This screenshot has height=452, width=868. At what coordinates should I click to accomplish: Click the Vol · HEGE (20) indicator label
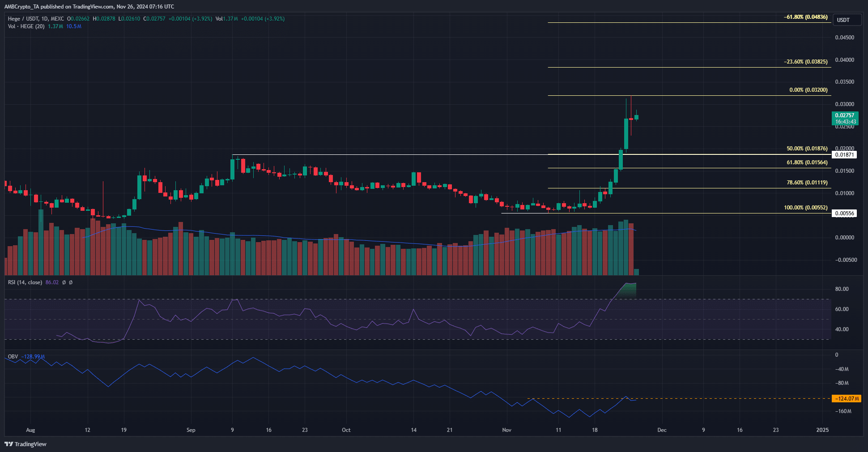(x=26, y=26)
